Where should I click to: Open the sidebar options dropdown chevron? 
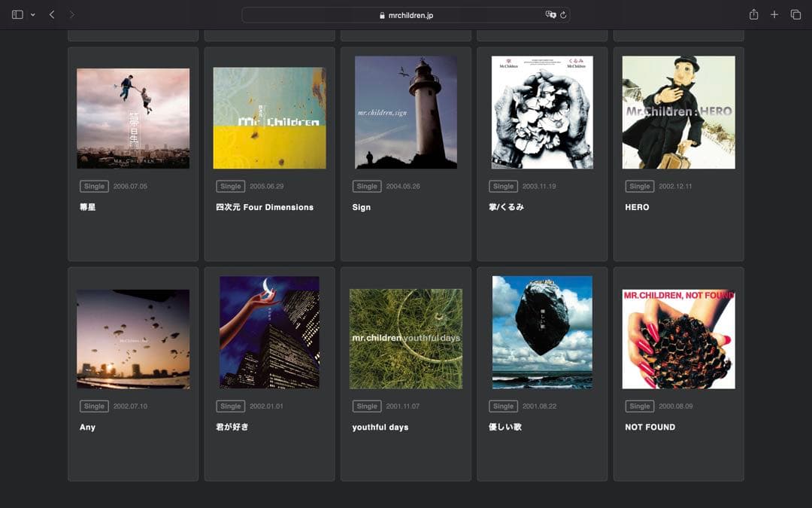click(32, 15)
